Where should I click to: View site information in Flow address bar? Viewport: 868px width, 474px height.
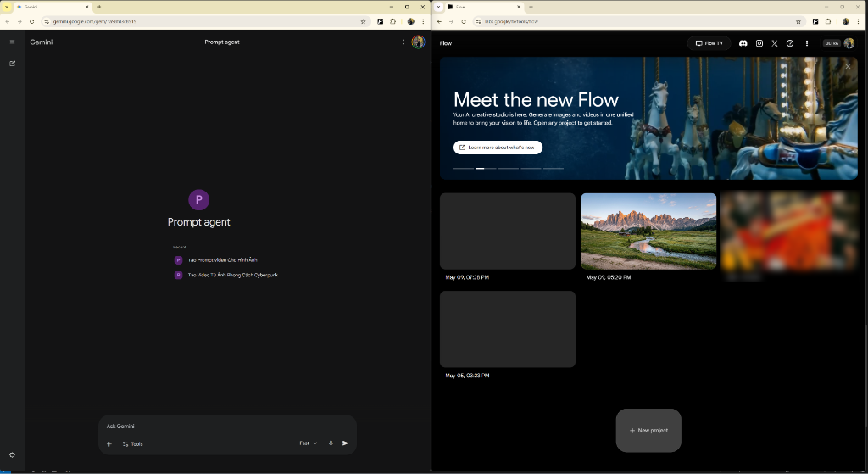(x=478, y=21)
